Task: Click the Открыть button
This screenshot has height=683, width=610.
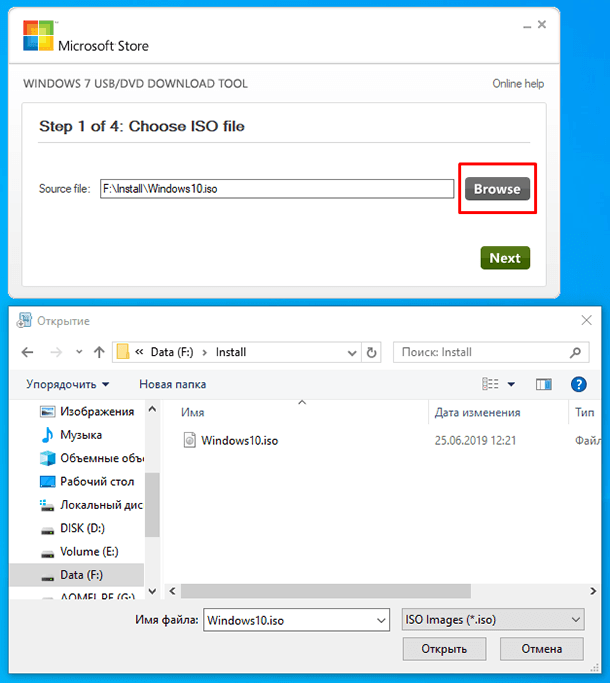Action: [444, 649]
